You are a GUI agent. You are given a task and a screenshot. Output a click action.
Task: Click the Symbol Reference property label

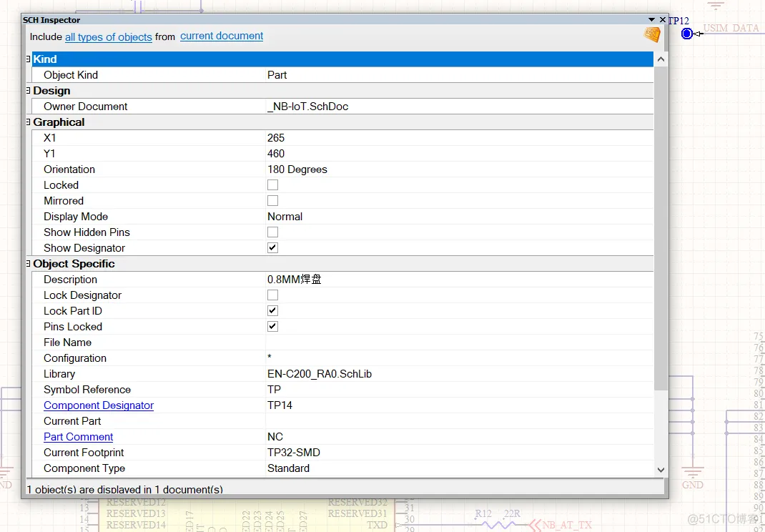point(87,390)
